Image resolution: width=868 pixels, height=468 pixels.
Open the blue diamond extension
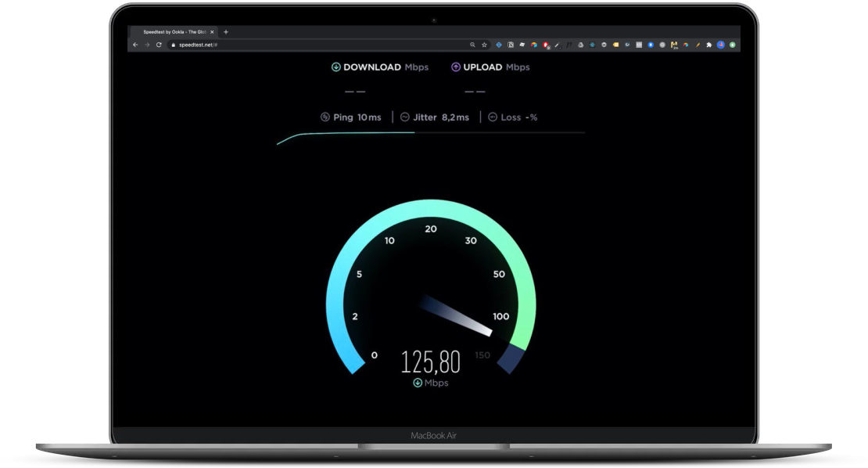499,45
